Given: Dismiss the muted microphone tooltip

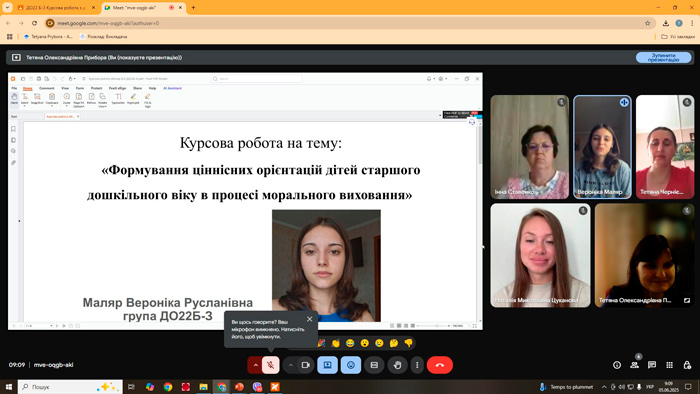Looking at the screenshot, I should 309,319.
